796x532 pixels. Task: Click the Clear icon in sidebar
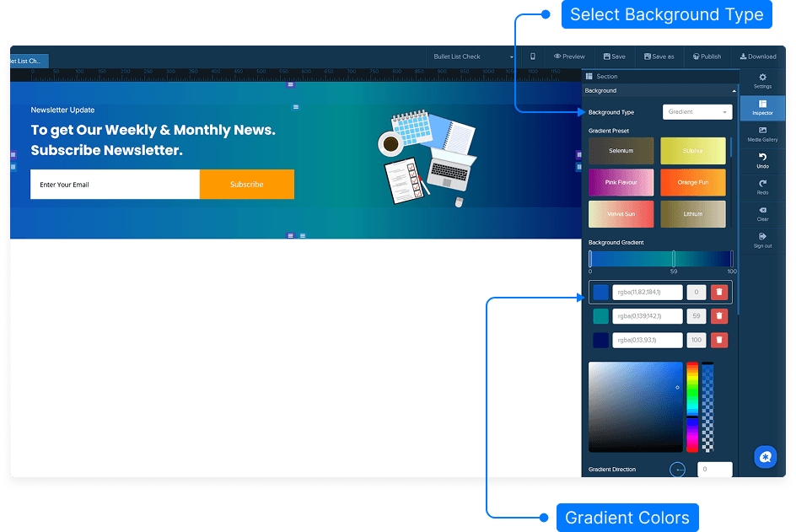(x=762, y=213)
